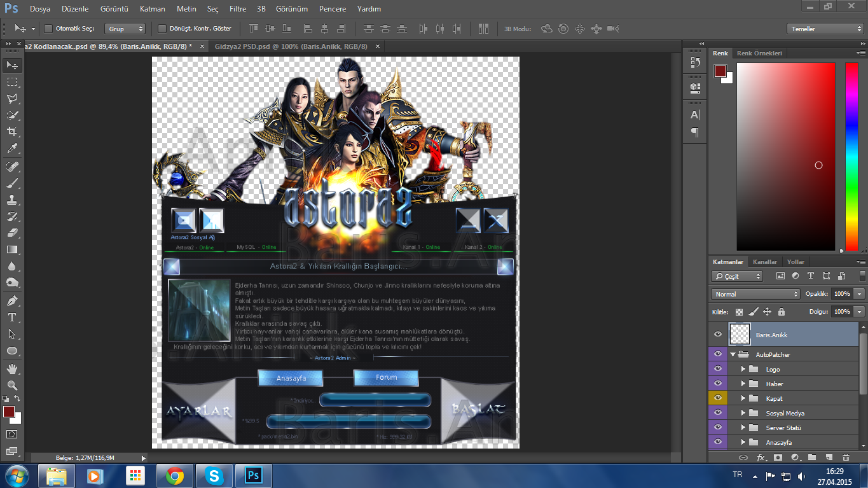
Task: Enable the Otomatik Seç checkbox
Action: [48, 29]
